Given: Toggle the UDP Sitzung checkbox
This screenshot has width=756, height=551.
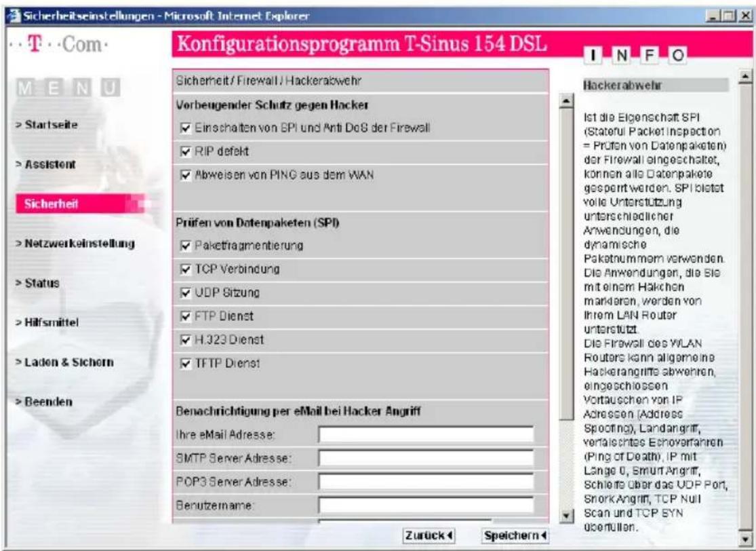Looking at the screenshot, I should point(186,293).
